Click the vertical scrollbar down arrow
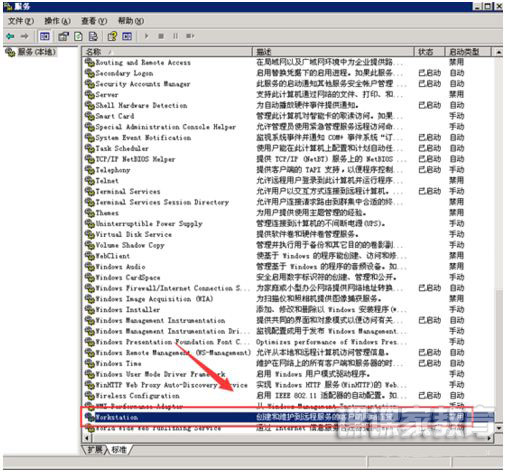 (x=498, y=428)
